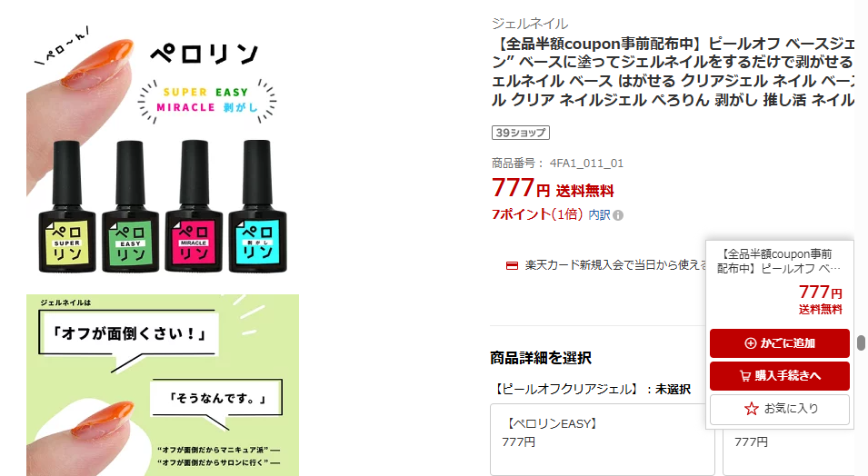Open the ジェルネイル category link

tap(530, 24)
